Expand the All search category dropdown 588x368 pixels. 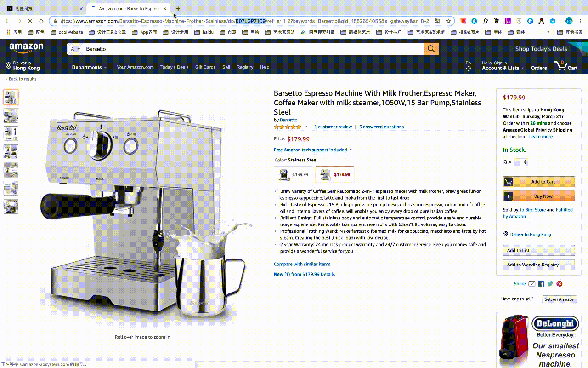pyautogui.click(x=75, y=49)
